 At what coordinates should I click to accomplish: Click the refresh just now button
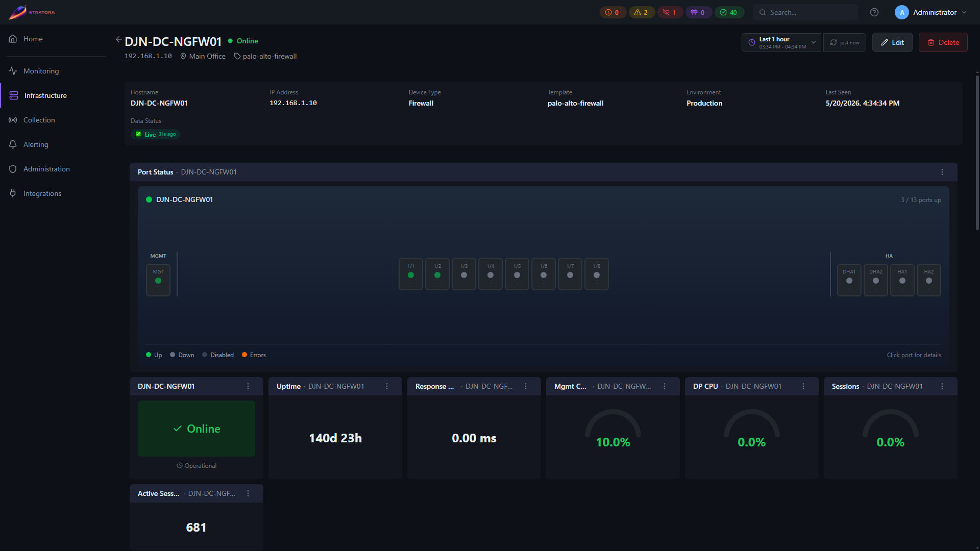click(845, 42)
